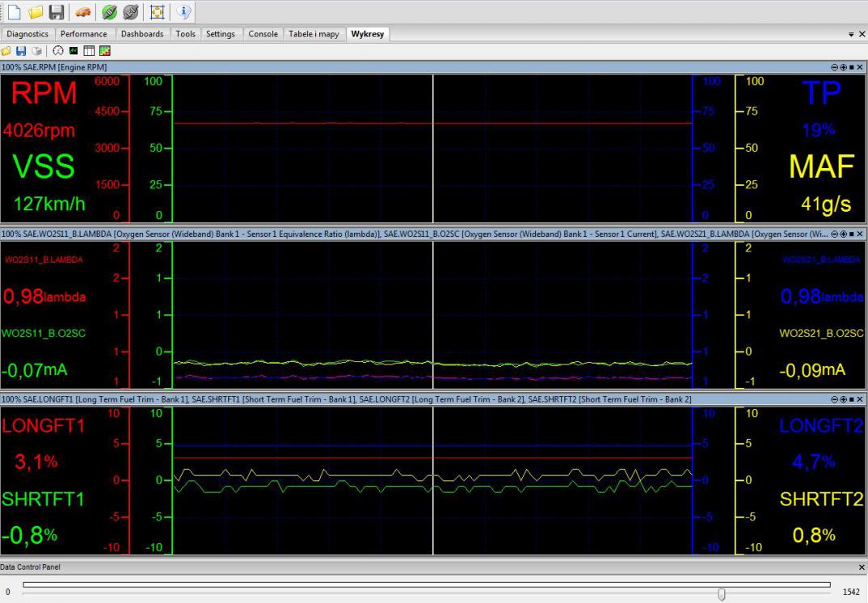This screenshot has height=603, width=868.
Task: Maximize the Oxygen Sensor graph panel
Action: coord(852,234)
